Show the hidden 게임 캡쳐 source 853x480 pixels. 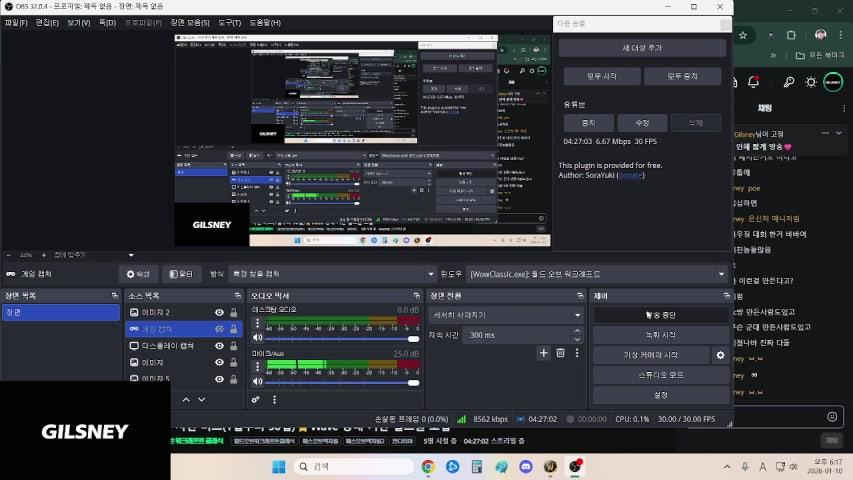pos(219,329)
